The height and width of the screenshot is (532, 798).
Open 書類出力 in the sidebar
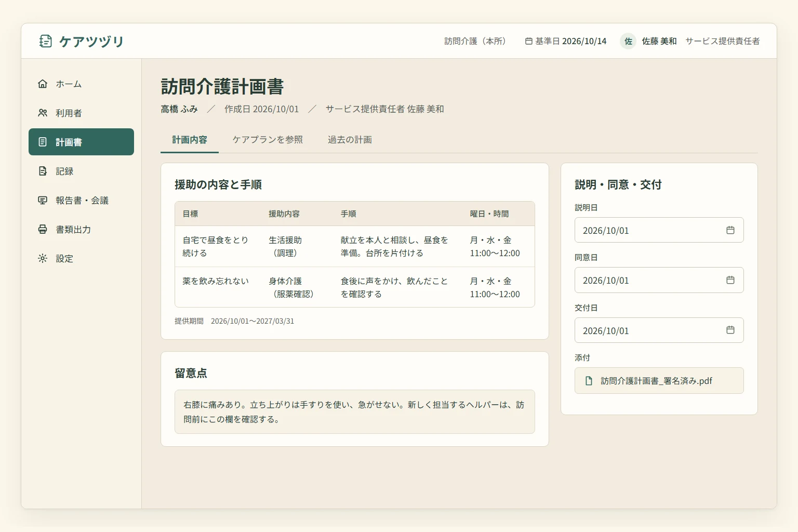[81, 229]
